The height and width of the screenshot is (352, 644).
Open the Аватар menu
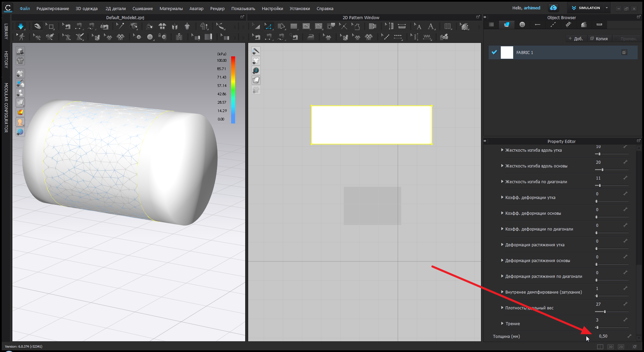[196, 8]
